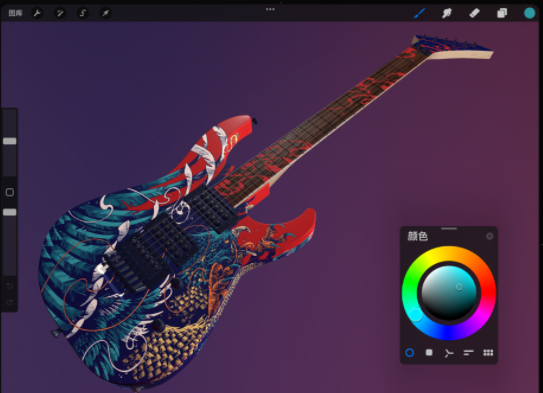Click the undo arrow in sidebar
This screenshot has height=393, width=543.
[10, 286]
